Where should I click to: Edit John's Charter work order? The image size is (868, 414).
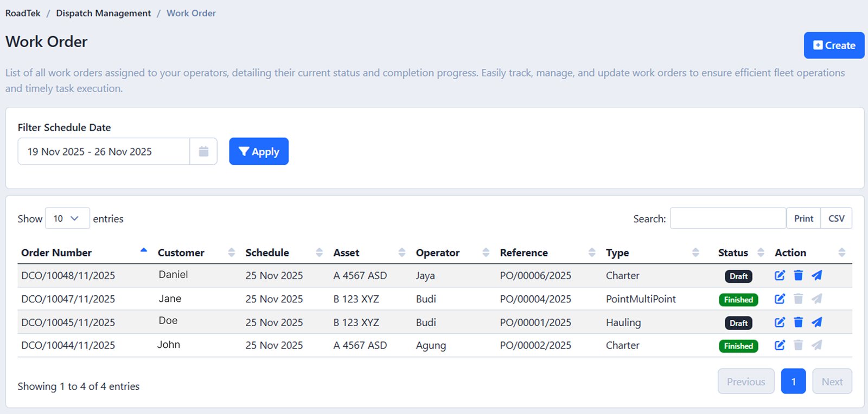[780, 345]
